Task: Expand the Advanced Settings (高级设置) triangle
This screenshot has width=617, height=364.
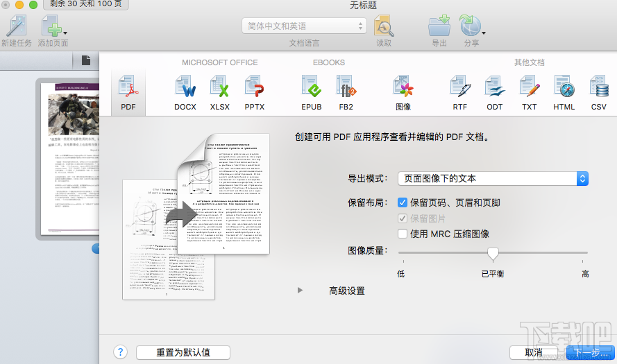Action: tap(301, 291)
